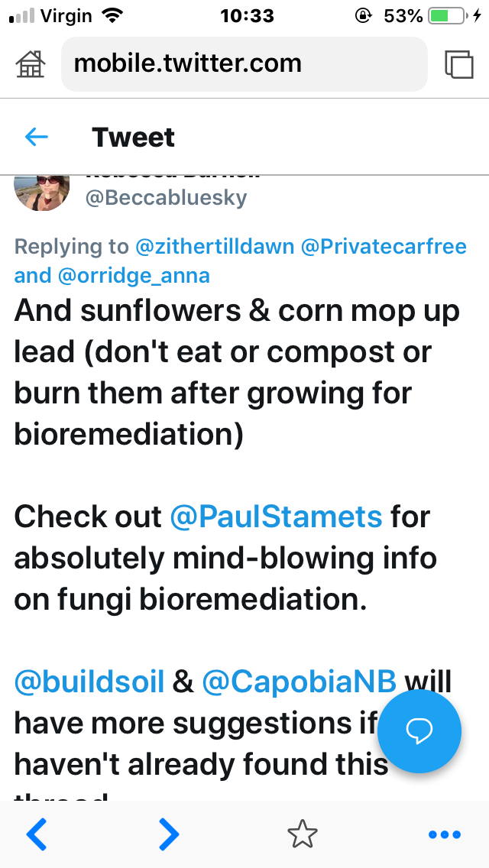The width and height of the screenshot is (489, 868).
Task: Open the @orridge_anna mention
Action: [134, 275]
